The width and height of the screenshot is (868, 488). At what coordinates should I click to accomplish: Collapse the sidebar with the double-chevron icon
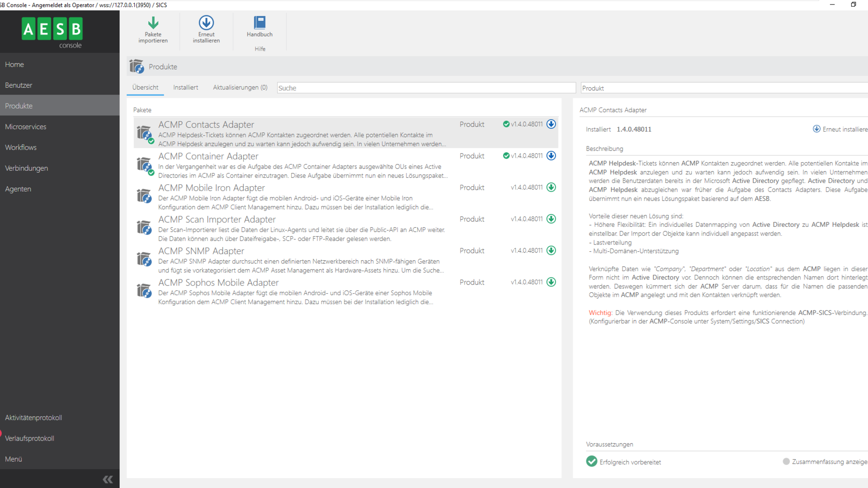108,479
